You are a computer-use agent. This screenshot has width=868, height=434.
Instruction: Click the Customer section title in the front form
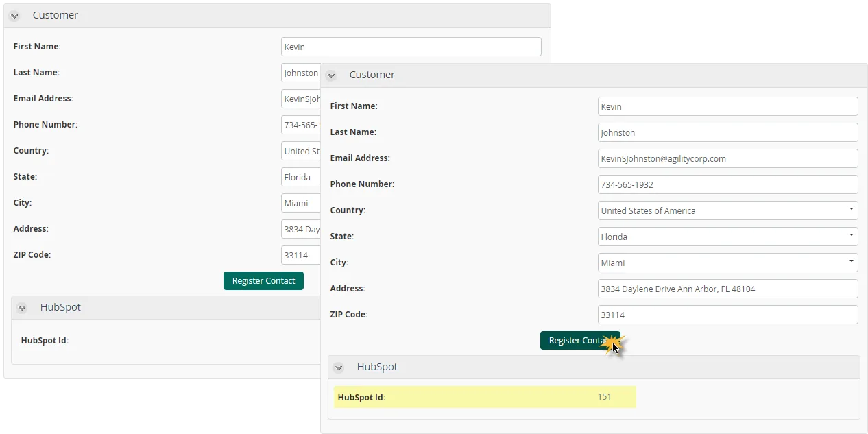coord(372,75)
